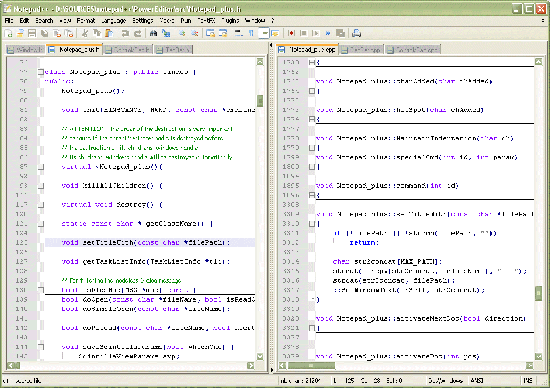Screen dimensions: 550x388
Task: Click the Zoom Out toolbar icon
Action: coord(194,33)
